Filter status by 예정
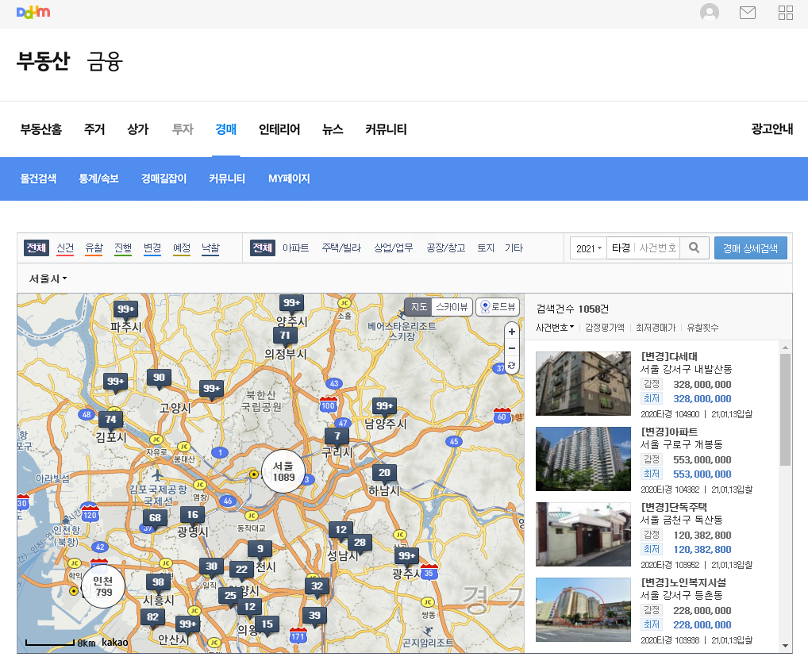Image resolution: width=808 pixels, height=672 pixels. (x=182, y=248)
